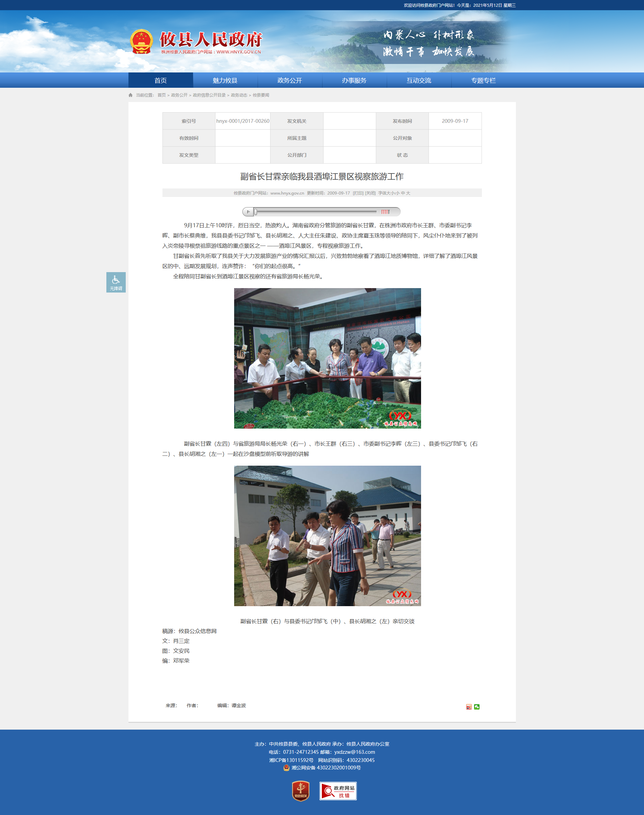Set font size to 大 (large)
The width and height of the screenshot is (644, 815).
coord(408,193)
